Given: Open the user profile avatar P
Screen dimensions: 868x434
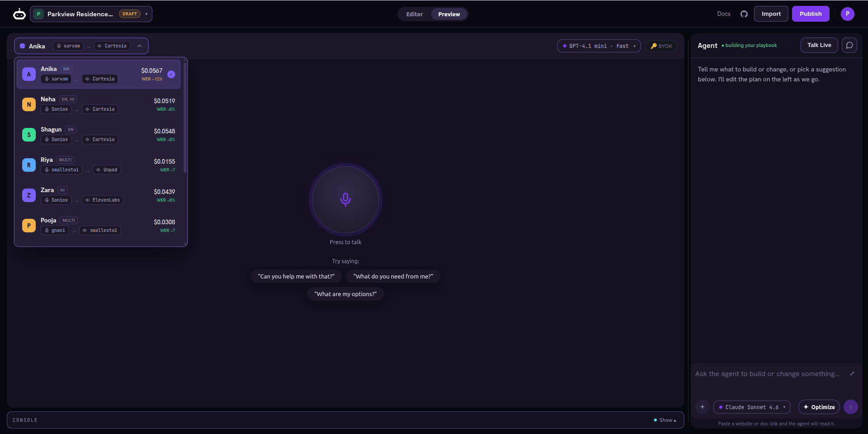Looking at the screenshot, I should coord(848,14).
